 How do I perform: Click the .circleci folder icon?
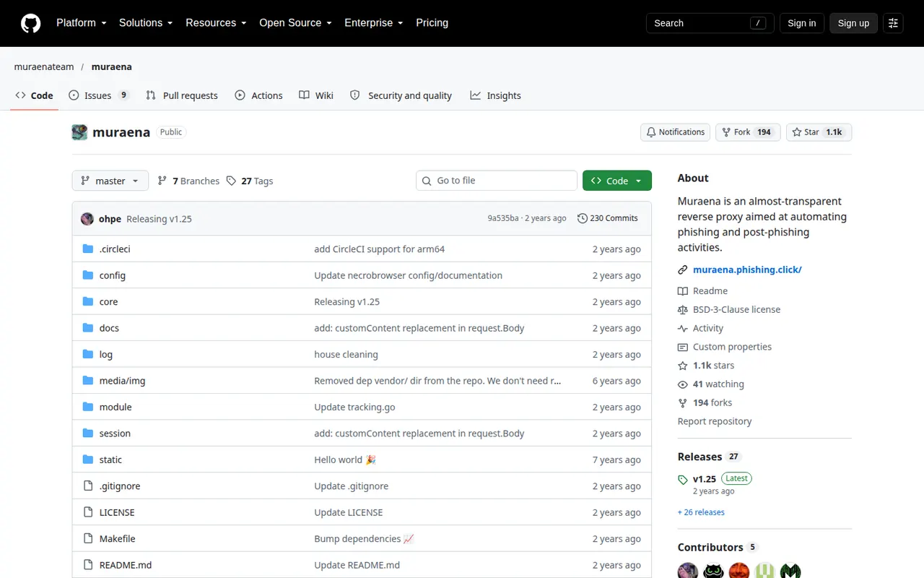coord(88,249)
